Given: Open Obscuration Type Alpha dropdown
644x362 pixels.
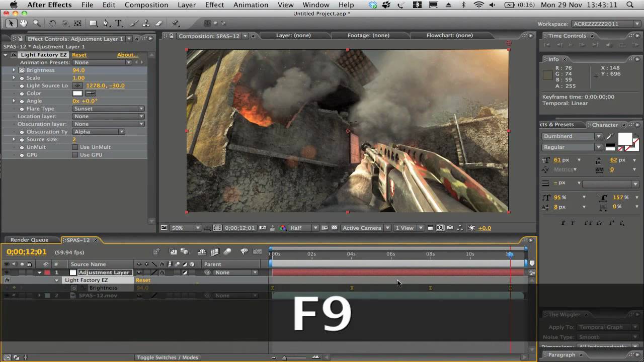Looking at the screenshot, I should click(99, 132).
